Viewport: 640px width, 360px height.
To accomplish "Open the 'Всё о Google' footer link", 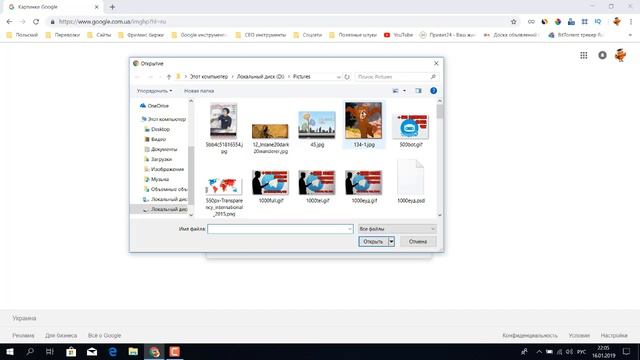I will (x=104, y=335).
